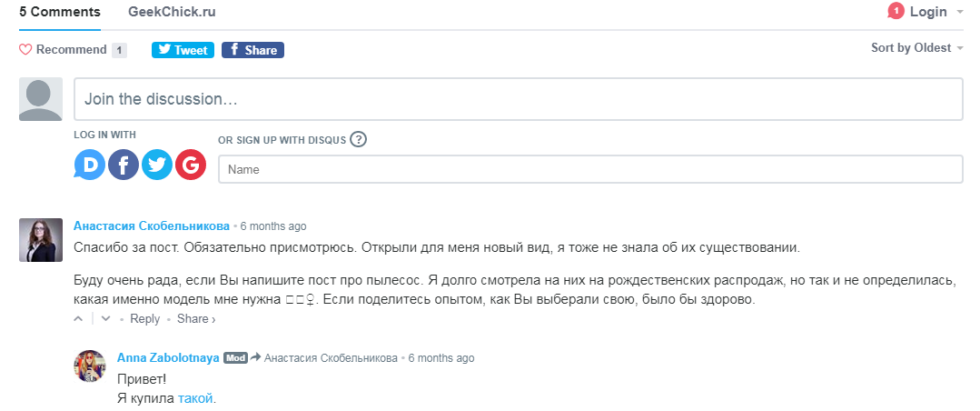The width and height of the screenshot is (980, 411).
Task: Upvote Анастасия Скобельникова's comment
Action: [x=78, y=318]
